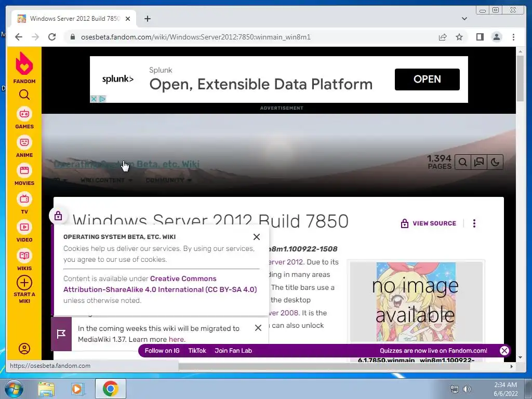Open the 'here' link in migration notice
The width and height of the screenshot is (532, 399).
177,339
